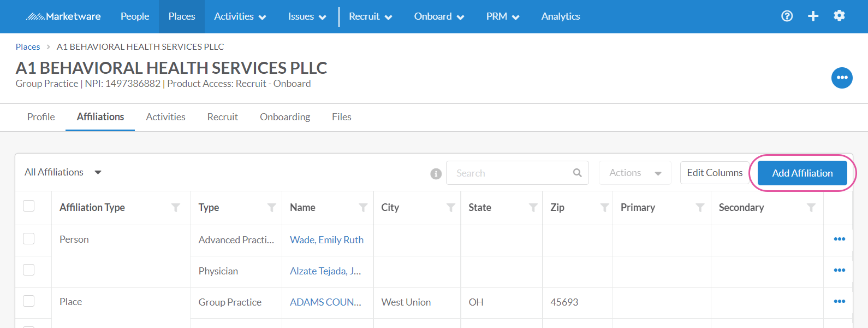Go to People in the top navigation
This screenshot has width=868, height=328.
(x=135, y=16)
